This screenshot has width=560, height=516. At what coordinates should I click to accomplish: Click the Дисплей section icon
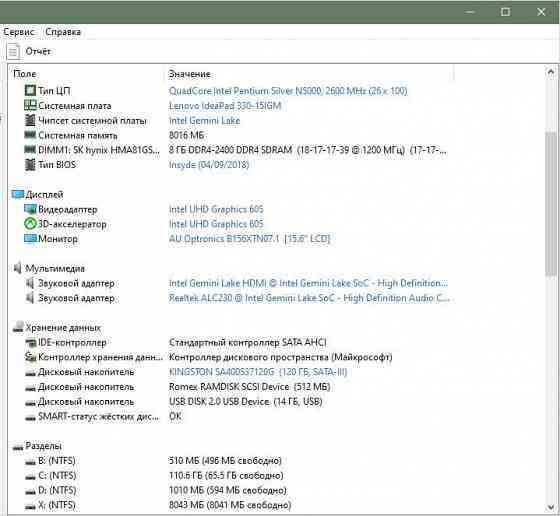(18, 194)
